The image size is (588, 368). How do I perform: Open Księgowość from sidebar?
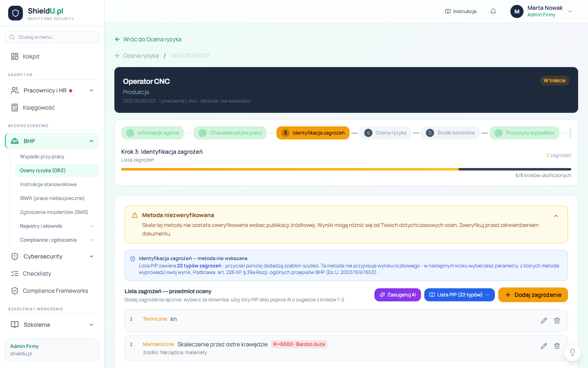[x=52, y=108]
